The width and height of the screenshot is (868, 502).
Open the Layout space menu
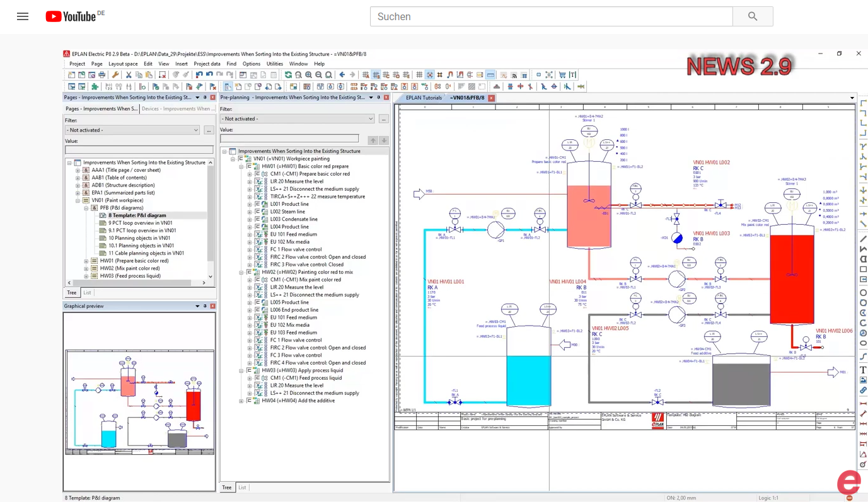(123, 64)
